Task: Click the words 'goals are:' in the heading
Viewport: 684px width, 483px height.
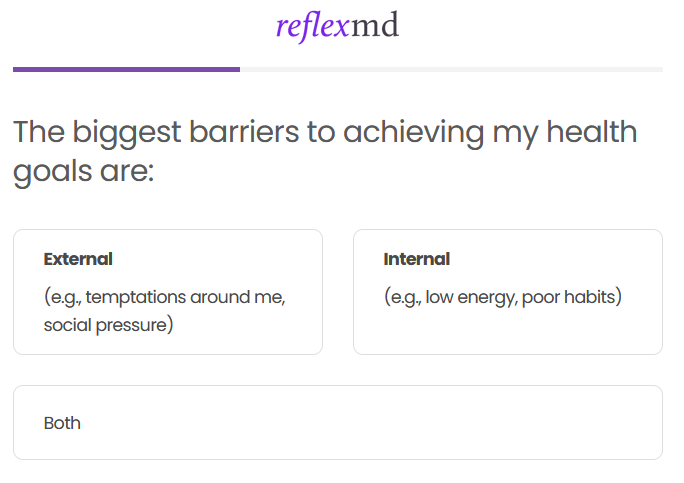Action: pyautogui.click(x=84, y=172)
